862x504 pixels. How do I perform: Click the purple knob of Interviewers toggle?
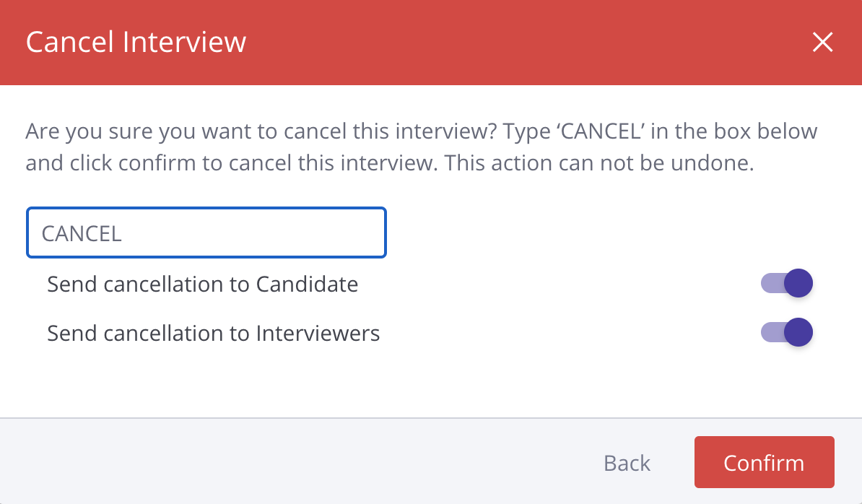click(x=798, y=333)
